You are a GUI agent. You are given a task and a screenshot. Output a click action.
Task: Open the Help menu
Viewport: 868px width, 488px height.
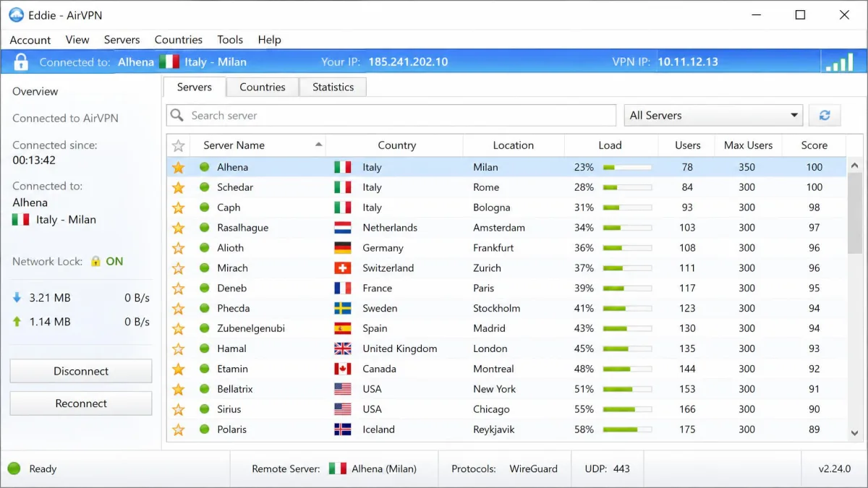pos(269,40)
